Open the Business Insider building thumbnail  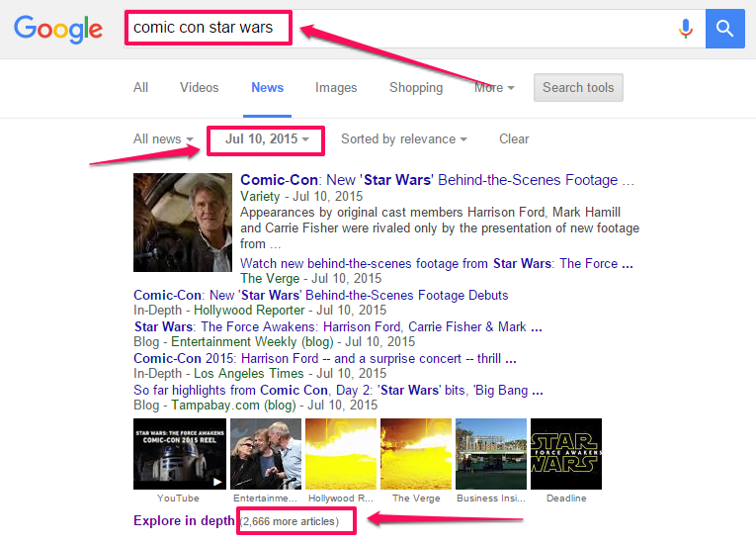click(491, 454)
